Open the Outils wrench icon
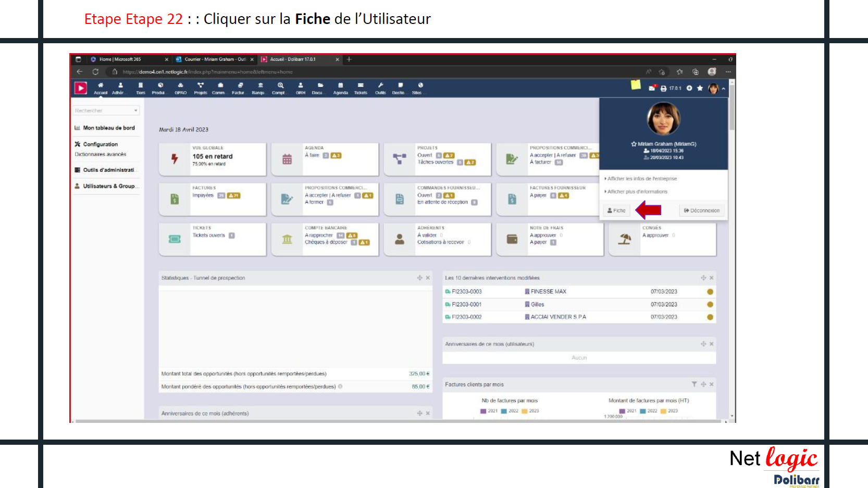868x488 pixels. tap(380, 88)
